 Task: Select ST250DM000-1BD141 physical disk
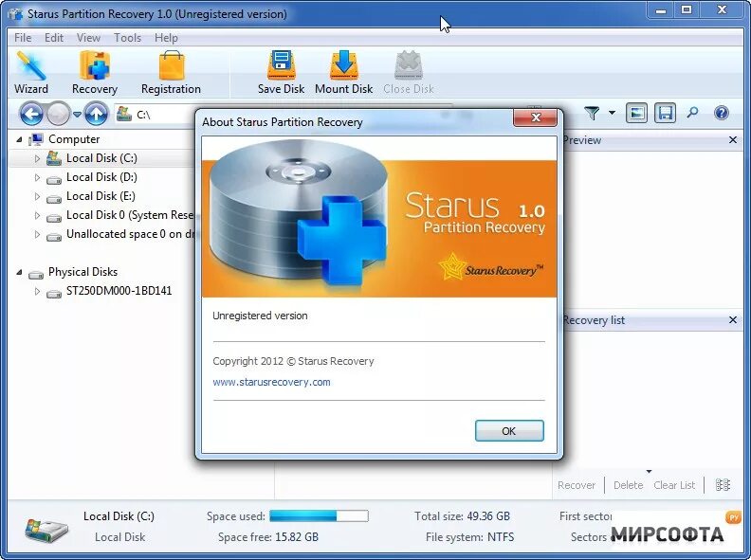[119, 291]
